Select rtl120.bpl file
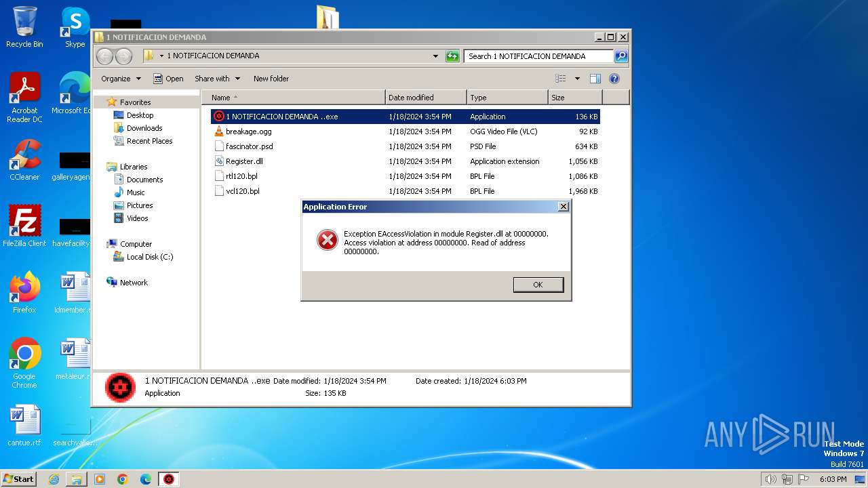 pos(406,176)
